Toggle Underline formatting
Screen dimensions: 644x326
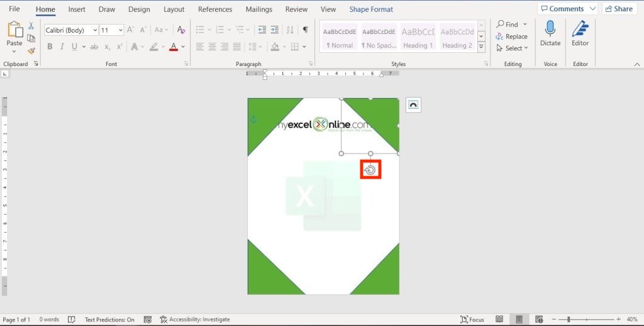(x=74, y=47)
